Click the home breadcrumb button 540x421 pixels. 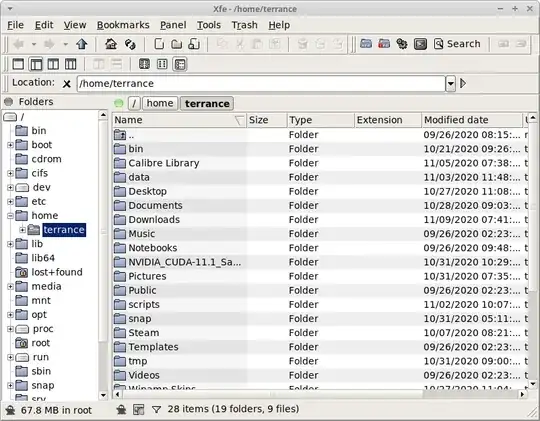click(160, 103)
